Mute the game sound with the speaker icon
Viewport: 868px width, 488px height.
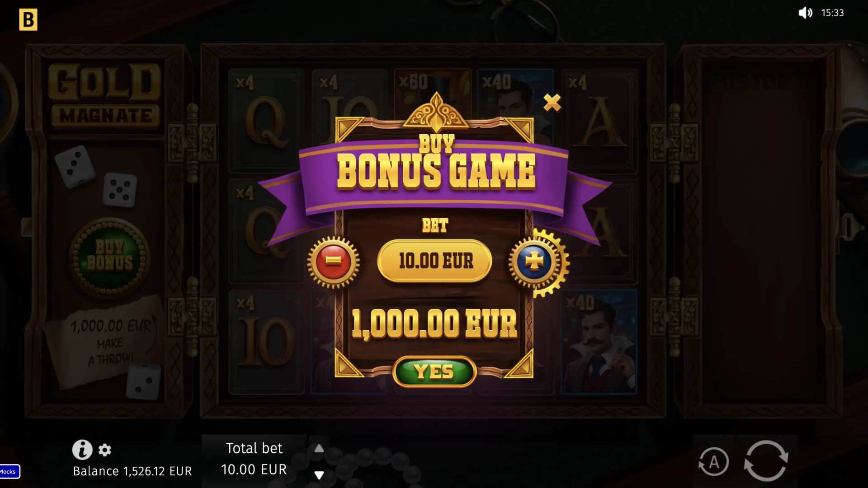(x=805, y=13)
